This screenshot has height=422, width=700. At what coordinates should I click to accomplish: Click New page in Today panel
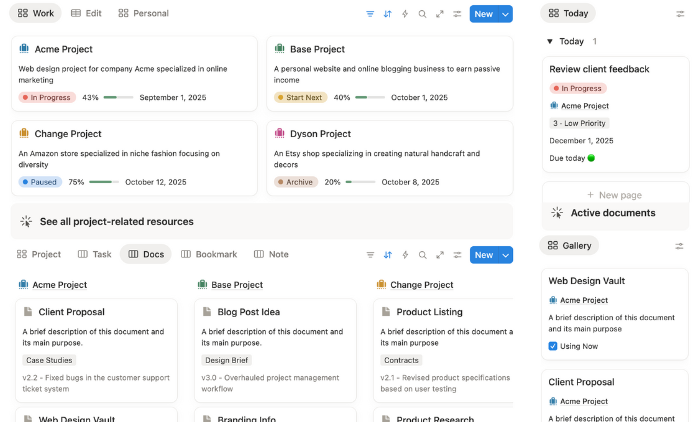coord(615,195)
